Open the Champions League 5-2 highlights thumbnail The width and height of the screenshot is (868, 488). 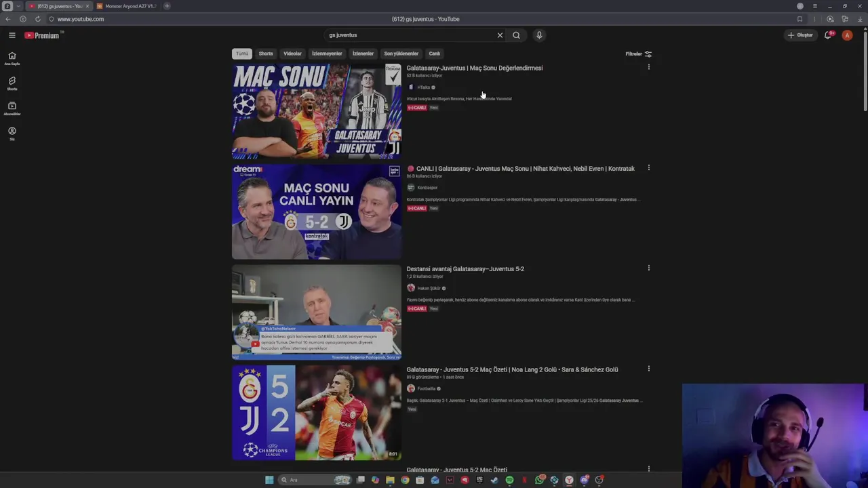tap(317, 413)
